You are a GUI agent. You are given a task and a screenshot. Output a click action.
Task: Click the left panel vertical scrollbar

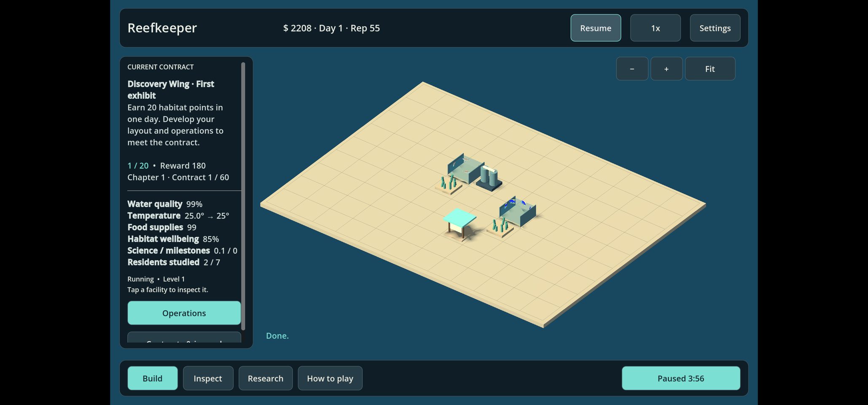243,196
